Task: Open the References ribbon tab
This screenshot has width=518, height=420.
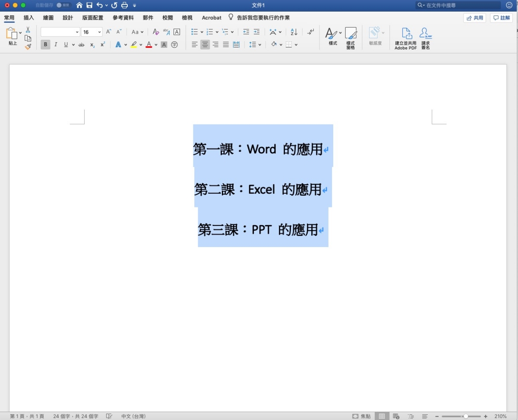Action: click(123, 18)
